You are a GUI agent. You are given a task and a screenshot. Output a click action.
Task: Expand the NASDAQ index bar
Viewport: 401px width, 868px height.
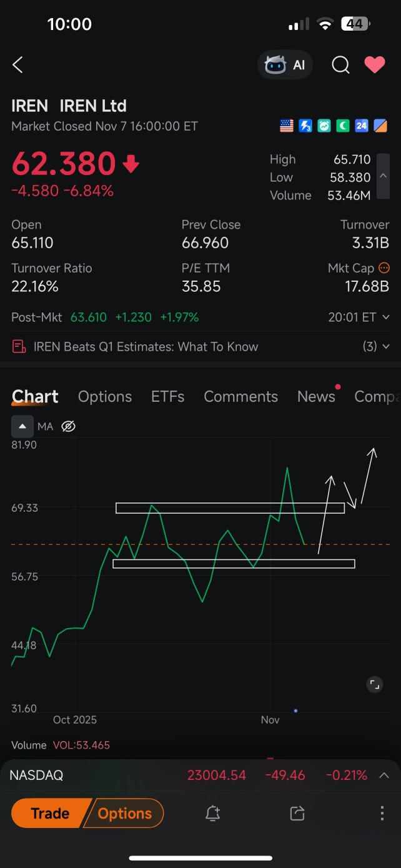click(x=384, y=776)
